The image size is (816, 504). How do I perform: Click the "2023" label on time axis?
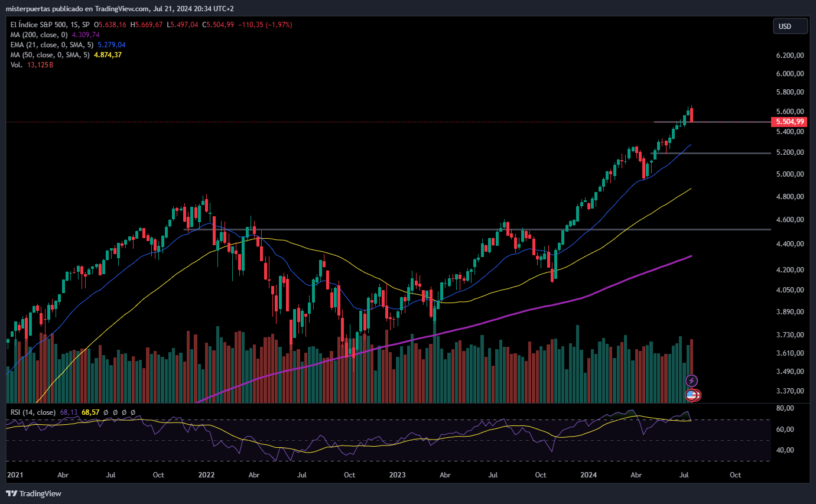point(398,474)
